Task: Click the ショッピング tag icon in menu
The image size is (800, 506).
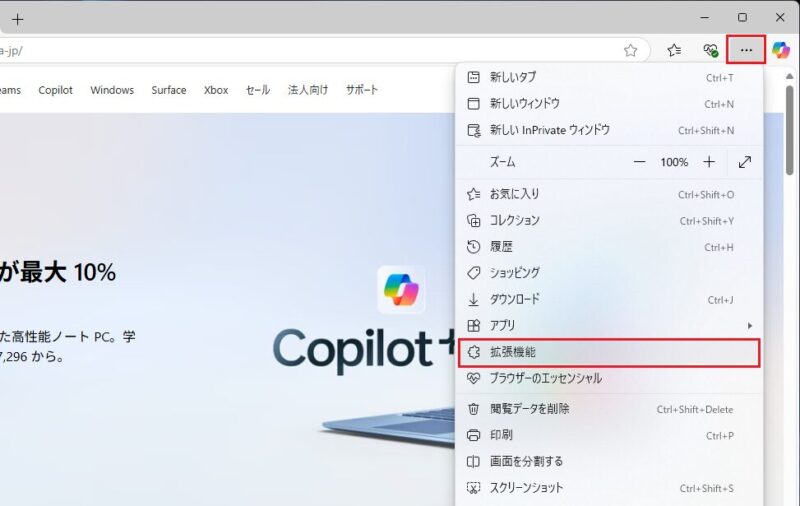Action: click(473, 273)
